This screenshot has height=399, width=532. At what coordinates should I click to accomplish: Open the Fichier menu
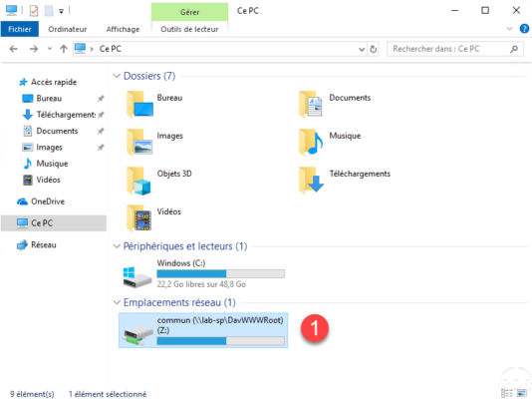coord(20,29)
